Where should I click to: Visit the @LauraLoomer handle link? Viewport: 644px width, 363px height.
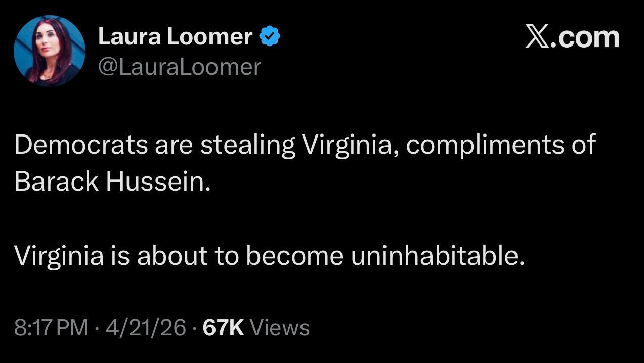click(x=179, y=67)
